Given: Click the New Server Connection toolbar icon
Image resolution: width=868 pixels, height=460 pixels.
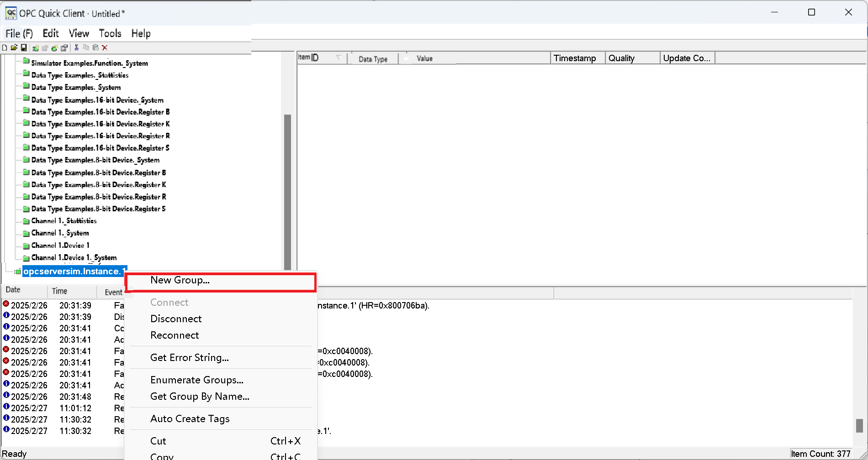Looking at the screenshot, I should [x=36, y=48].
